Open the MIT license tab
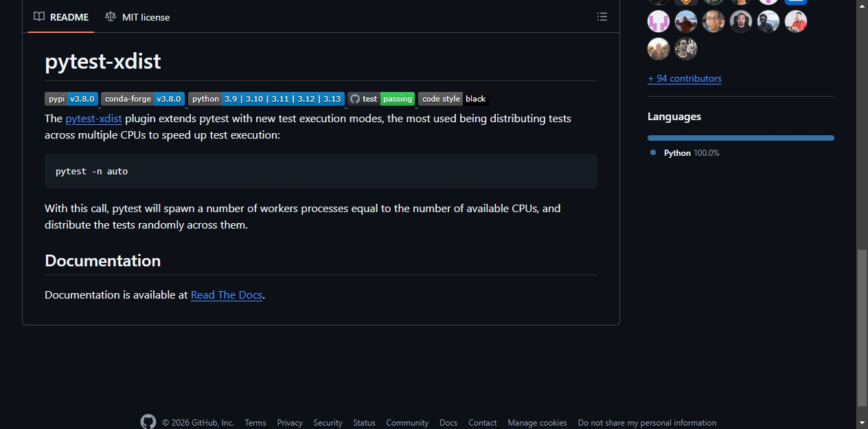The height and width of the screenshot is (429, 868). point(137,16)
